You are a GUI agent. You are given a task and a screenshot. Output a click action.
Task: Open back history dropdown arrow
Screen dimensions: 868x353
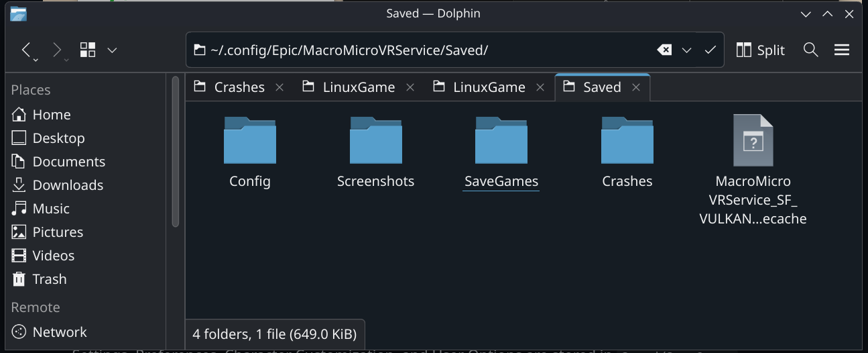tap(36, 60)
